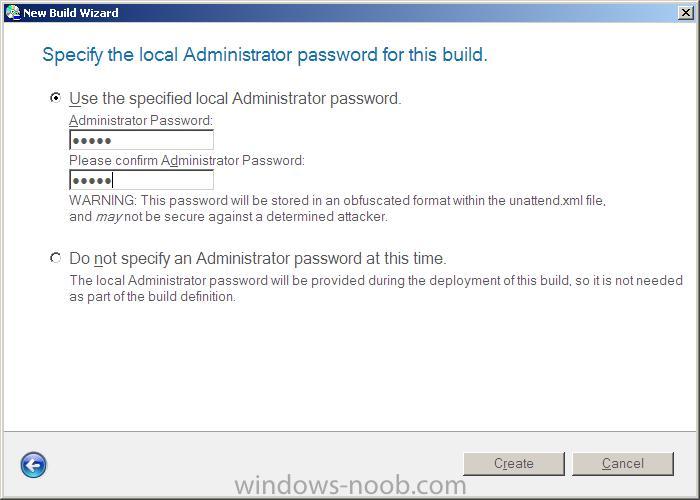Image resolution: width=700 pixels, height=500 pixels.
Task: Click the description about password provided during deployment
Action: [x=376, y=288]
